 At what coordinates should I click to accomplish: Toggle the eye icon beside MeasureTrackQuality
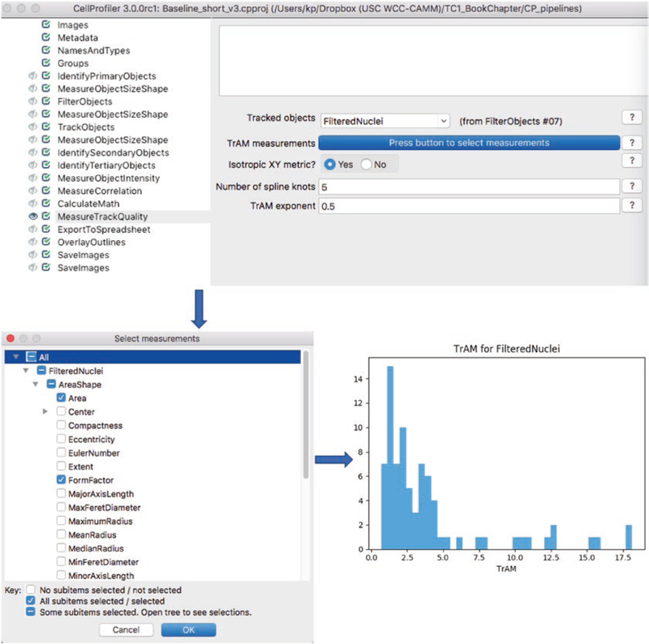[33, 217]
